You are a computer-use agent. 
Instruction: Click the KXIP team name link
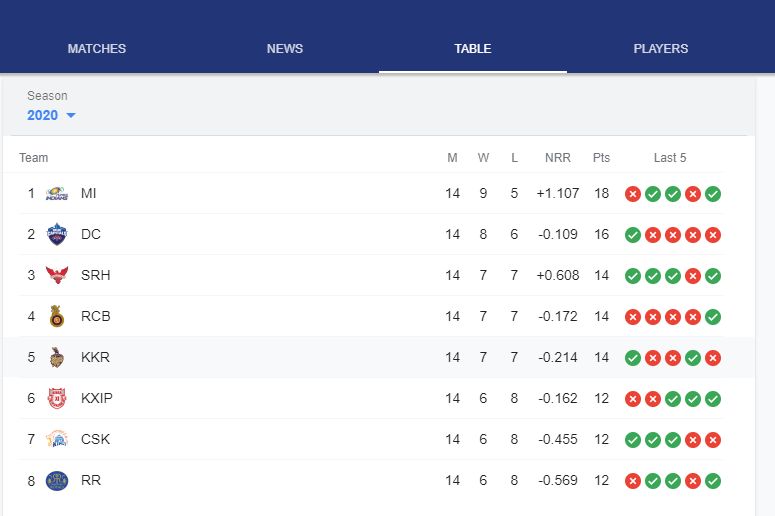[97, 398]
